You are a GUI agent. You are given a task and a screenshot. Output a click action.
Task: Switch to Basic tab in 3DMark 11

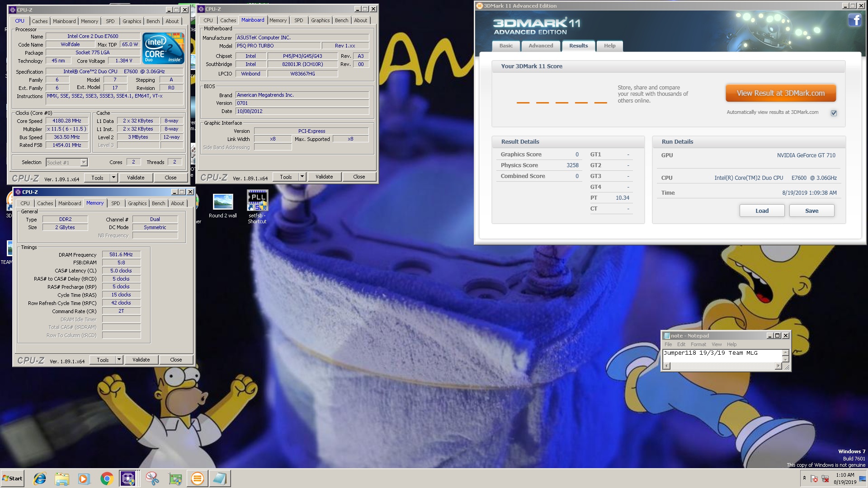click(x=506, y=46)
